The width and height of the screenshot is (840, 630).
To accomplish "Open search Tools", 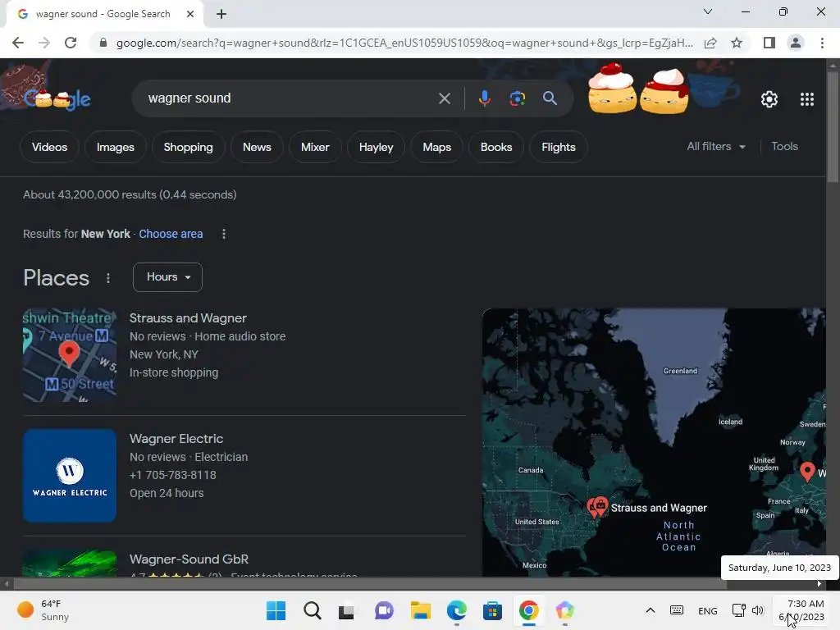I will 784,146.
